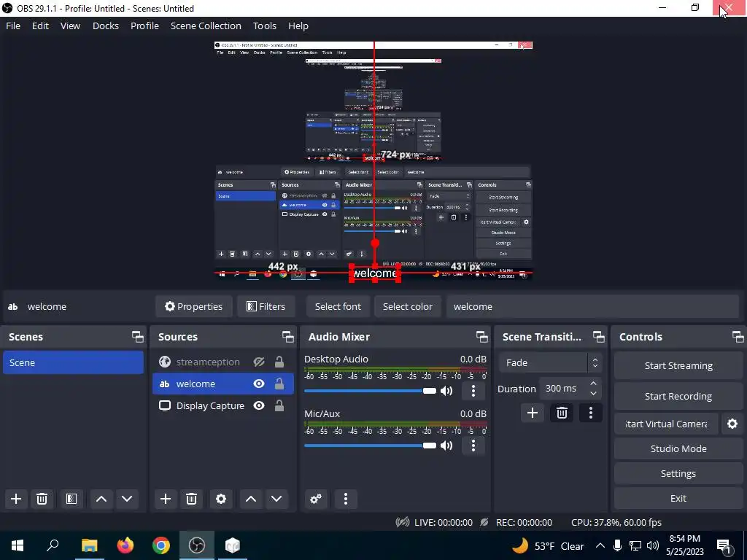Screen dimensions: 747x560
Task: Open the Fade transition dropdown
Action: click(x=550, y=363)
